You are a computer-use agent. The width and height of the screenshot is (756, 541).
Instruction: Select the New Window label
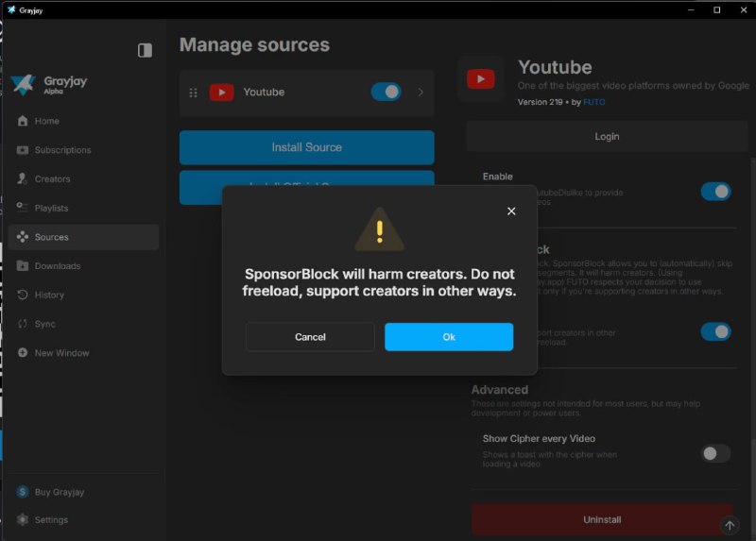tap(61, 352)
